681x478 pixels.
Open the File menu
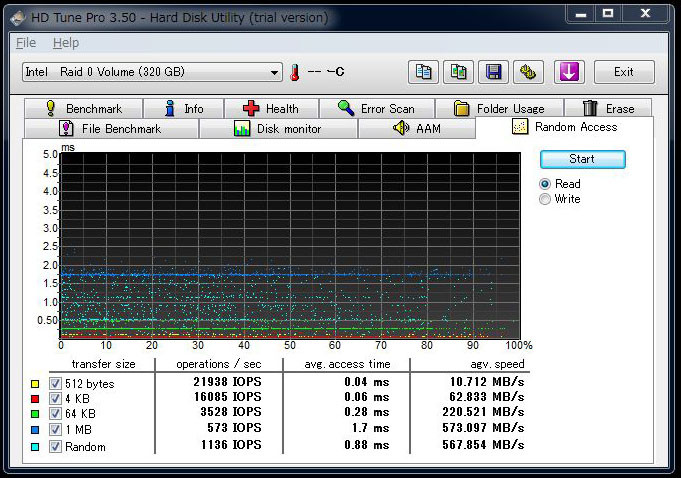(26, 43)
